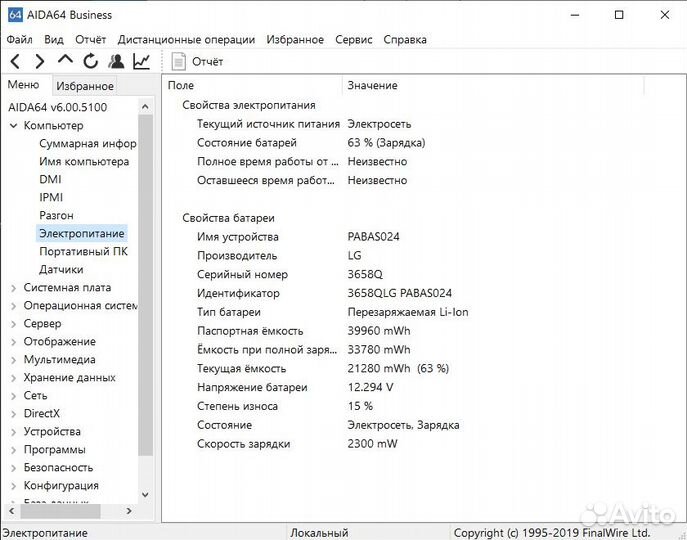Collapse the Компьютер tree node
Screen dimensions: 687x540
pyautogui.click(x=14, y=126)
